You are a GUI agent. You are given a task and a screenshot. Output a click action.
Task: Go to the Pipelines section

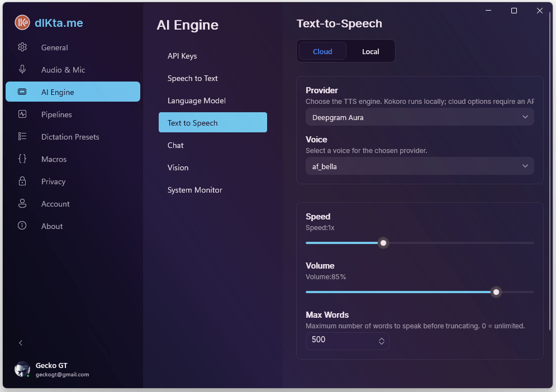click(x=73, y=114)
